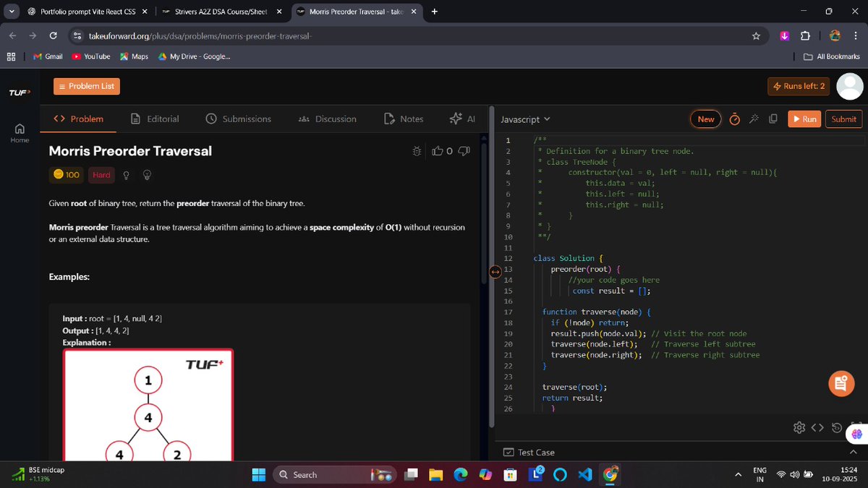868x488 pixels.
Task: Dislike the problem with thumbs down
Action: pos(464,151)
